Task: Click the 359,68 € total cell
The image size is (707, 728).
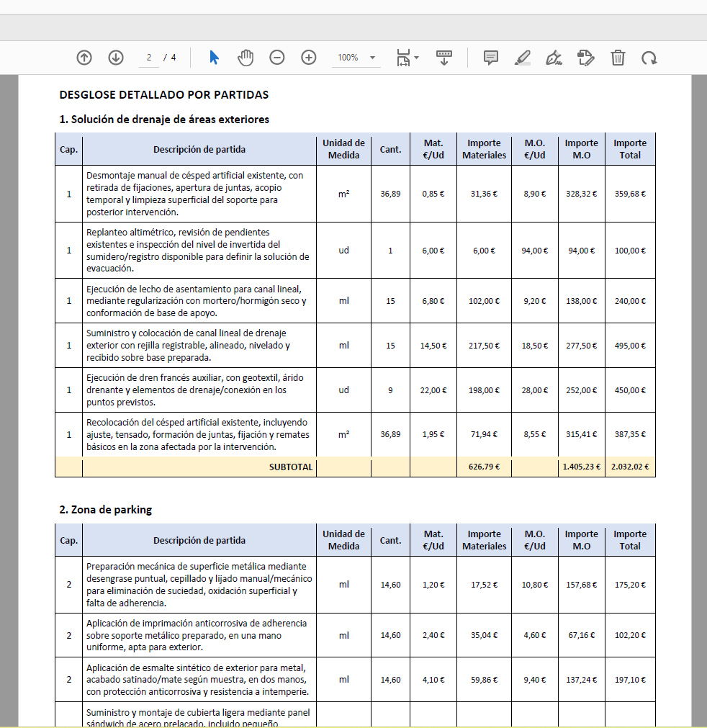Action: [x=630, y=194]
